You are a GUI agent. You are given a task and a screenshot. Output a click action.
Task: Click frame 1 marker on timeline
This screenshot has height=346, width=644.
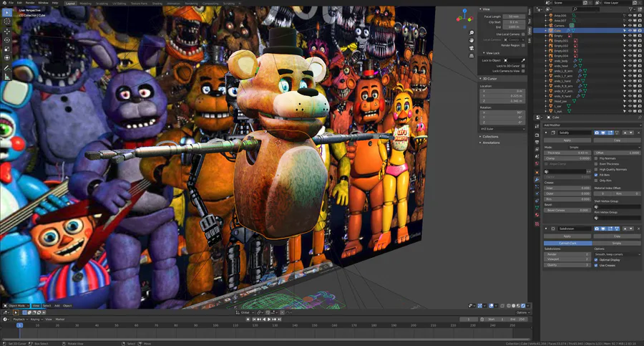click(x=19, y=325)
